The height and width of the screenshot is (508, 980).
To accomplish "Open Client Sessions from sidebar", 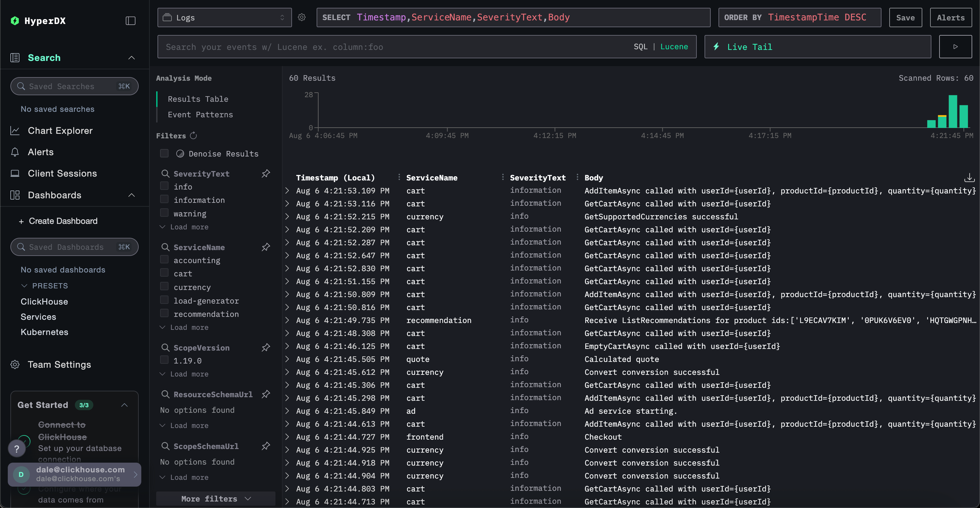I will point(62,173).
